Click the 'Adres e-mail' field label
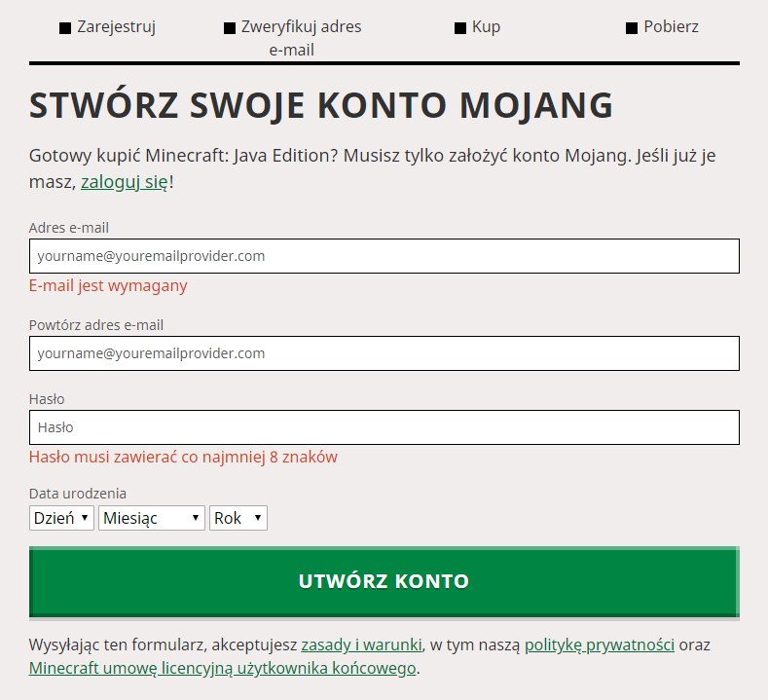The height and width of the screenshot is (700, 768). coord(69,228)
